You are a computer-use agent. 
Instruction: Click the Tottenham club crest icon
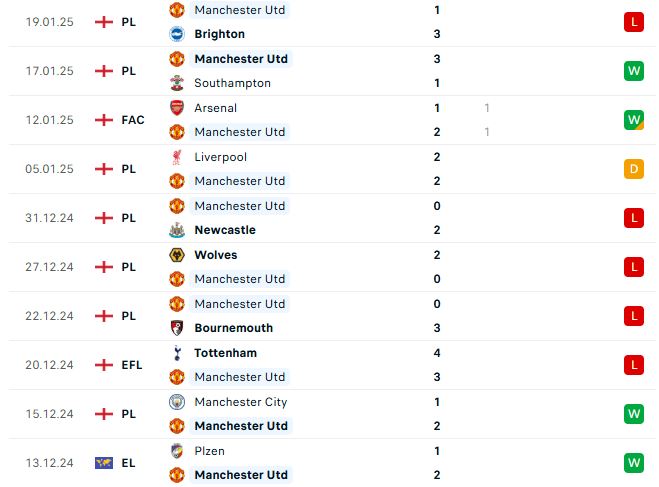(x=177, y=353)
